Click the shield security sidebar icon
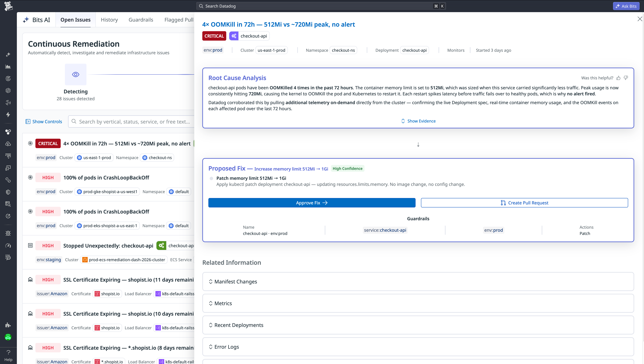This screenshot has width=644, height=364. click(8, 192)
